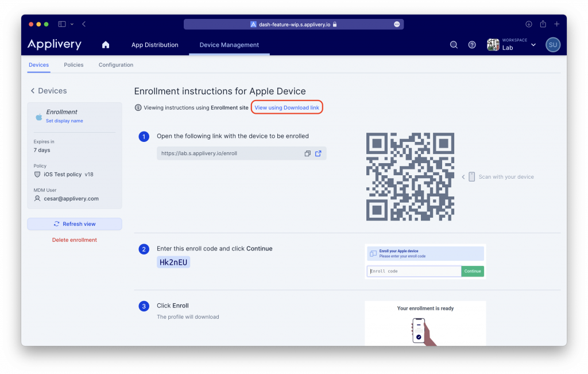Image resolution: width=588 pixels, height=374 pixels.
Task: Click the enrollment QR code
Action: [x=410, y=177]
